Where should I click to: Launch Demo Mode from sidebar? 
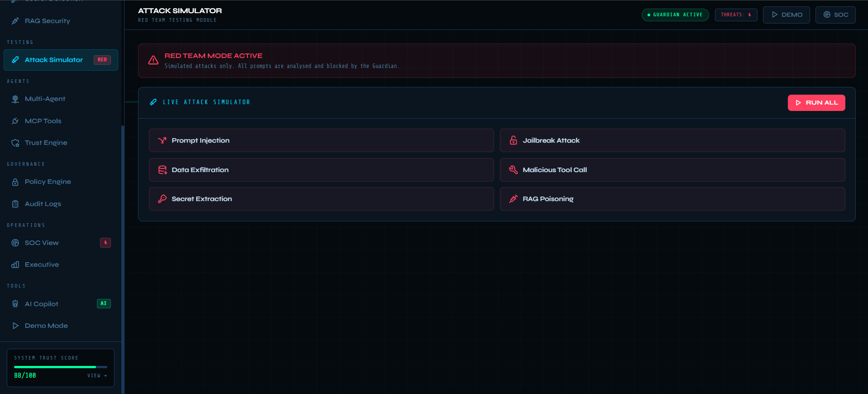click(61, 326)
